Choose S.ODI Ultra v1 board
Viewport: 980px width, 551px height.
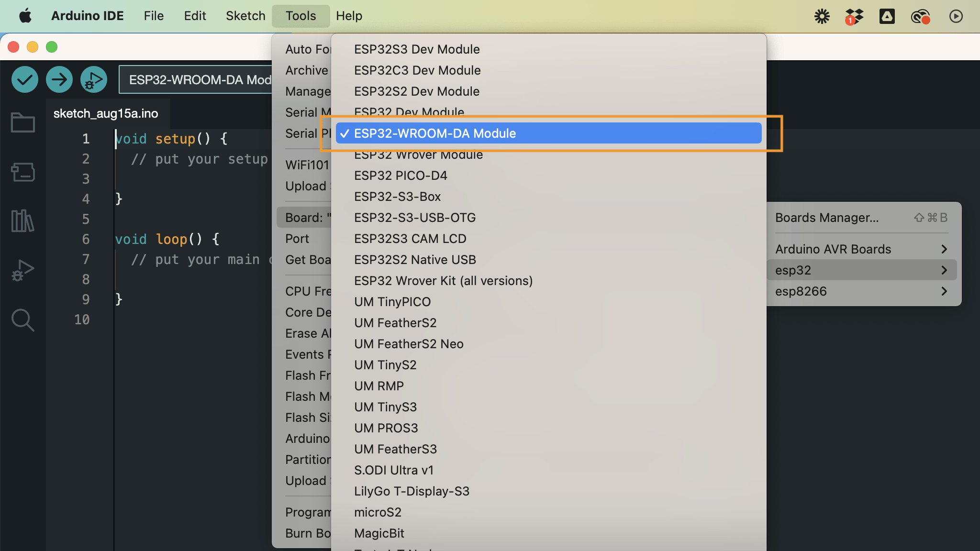pyautogui.click(x=548, y=470)
